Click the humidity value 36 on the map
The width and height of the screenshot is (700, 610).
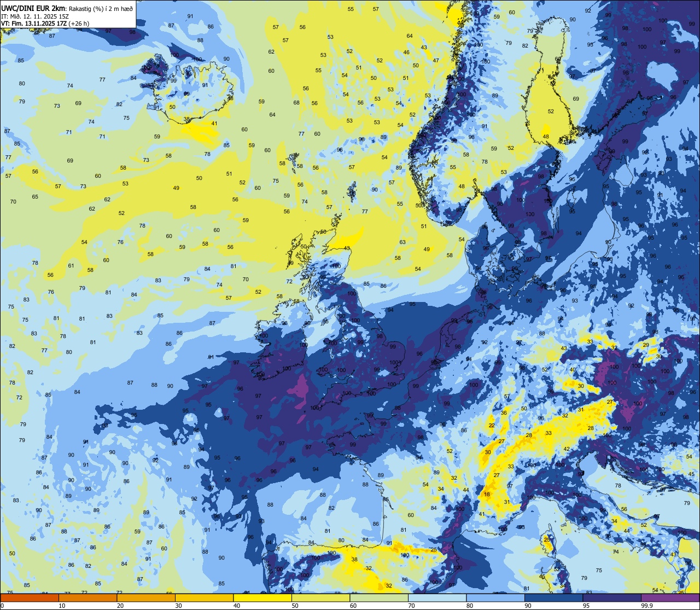click(x=504, y=413)
